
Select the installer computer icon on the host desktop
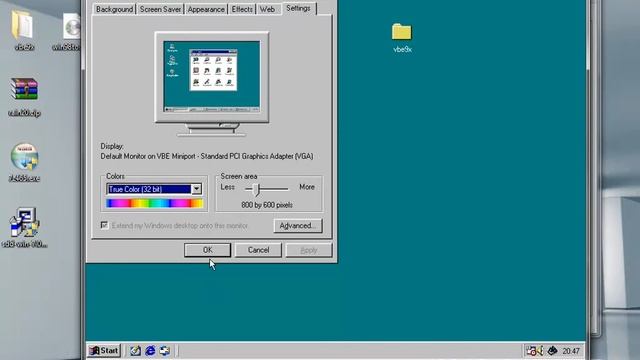(x=24, y=228)
